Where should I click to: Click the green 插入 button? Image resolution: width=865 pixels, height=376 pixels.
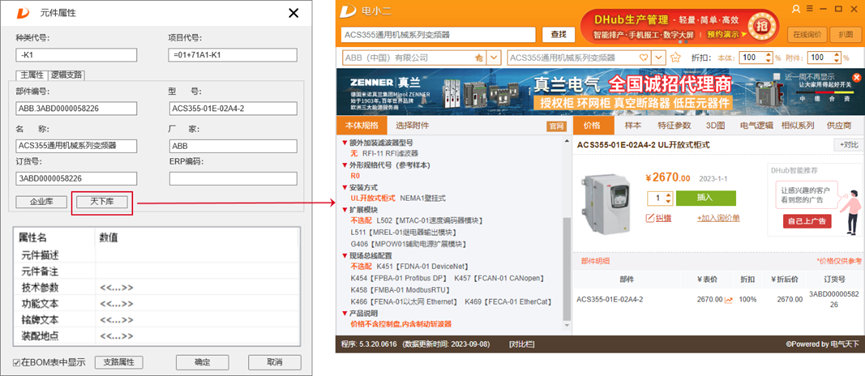click(706, 198)
